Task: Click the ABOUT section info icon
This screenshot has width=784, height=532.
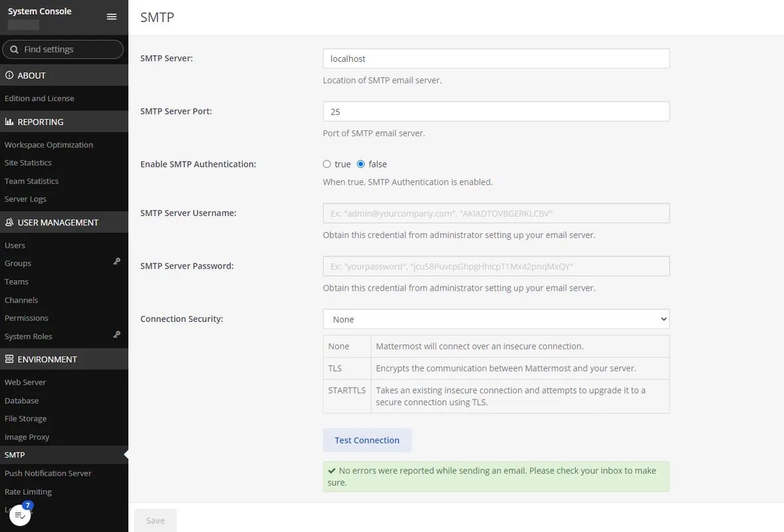Action: 9,76
